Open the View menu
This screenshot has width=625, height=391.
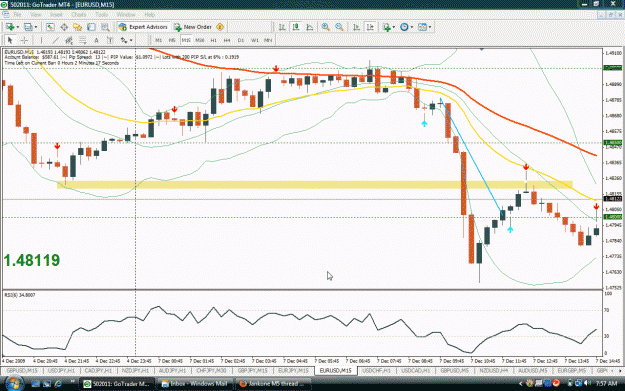pyautogui.click(x=35, y=14)
